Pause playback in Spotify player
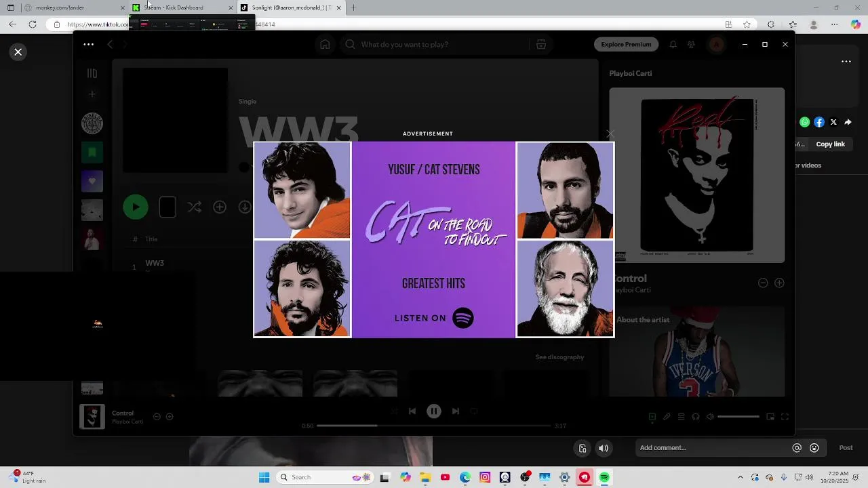Image resolution: width=868 pixels, height=488 pixels. coord(434,411)
